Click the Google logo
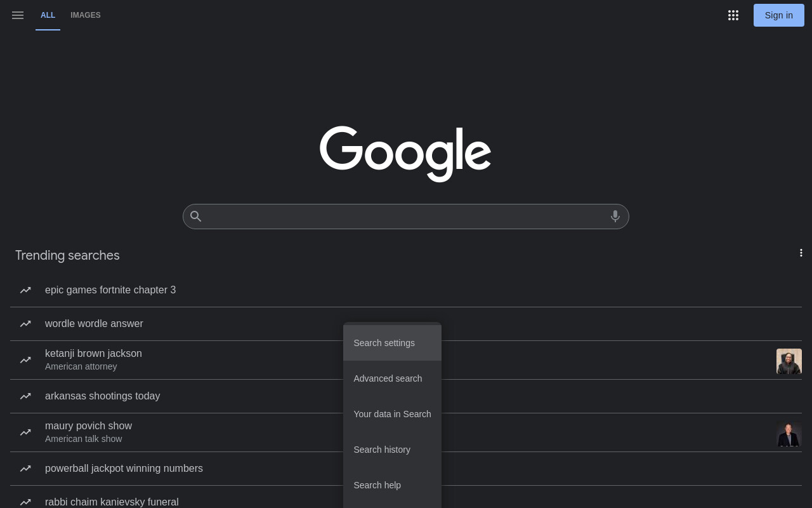812x508 pixels. pos(405,154)
